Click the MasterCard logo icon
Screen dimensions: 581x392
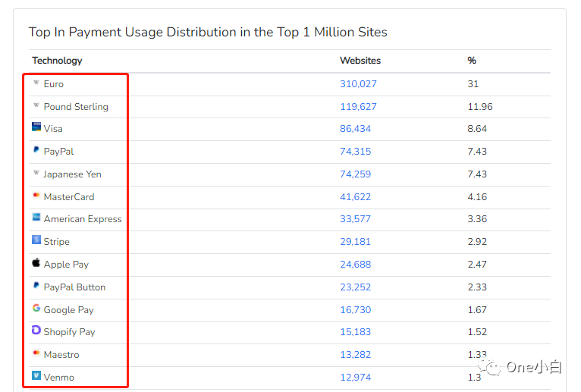[36, 196]
